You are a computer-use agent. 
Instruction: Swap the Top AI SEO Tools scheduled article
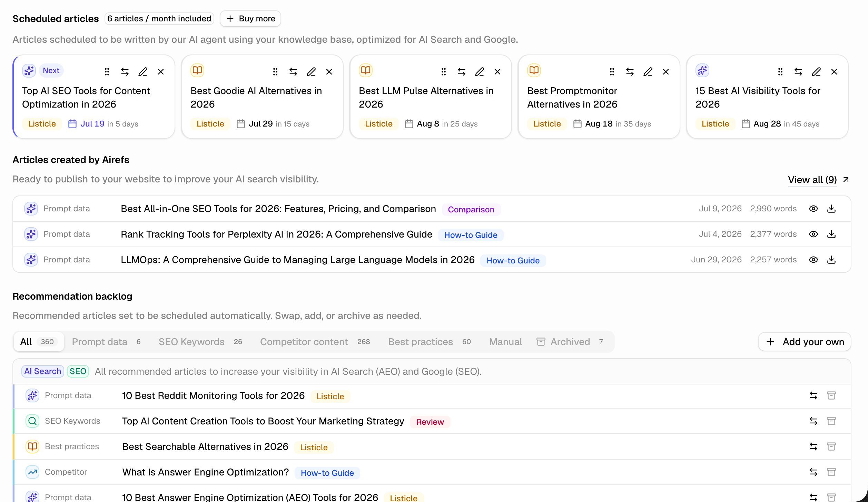pyautogui.click(x=125, y=72)
